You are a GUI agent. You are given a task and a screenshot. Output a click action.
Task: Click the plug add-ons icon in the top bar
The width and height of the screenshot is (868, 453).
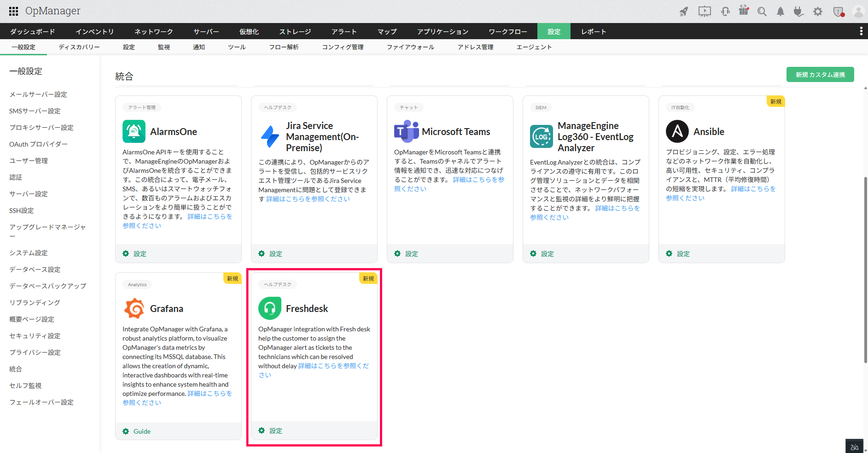pyautogui.click(x=799, y=11)
